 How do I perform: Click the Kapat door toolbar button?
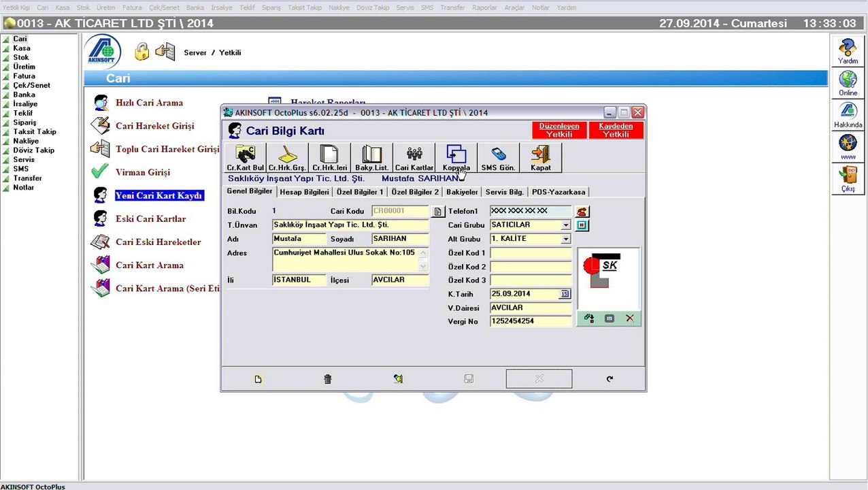click(541, 158)
